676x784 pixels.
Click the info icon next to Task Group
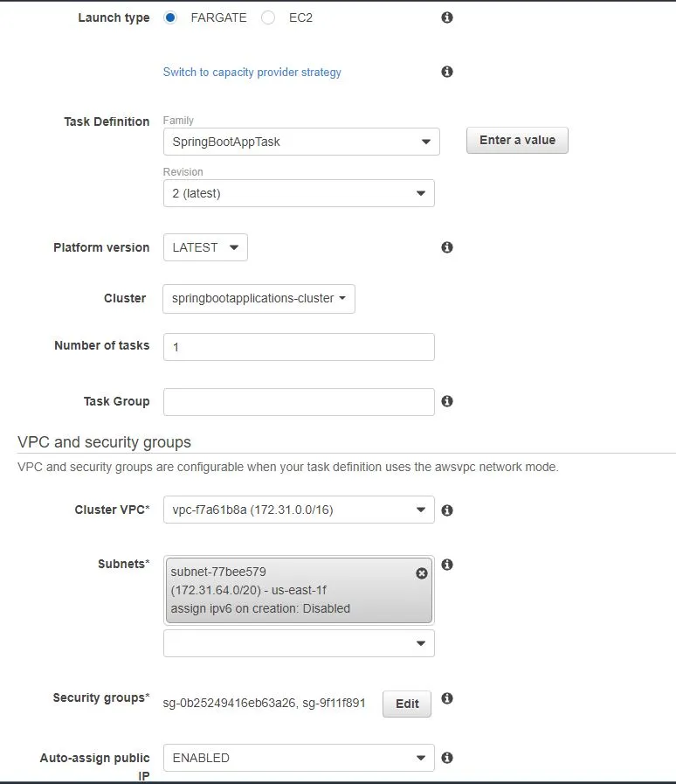446,401
